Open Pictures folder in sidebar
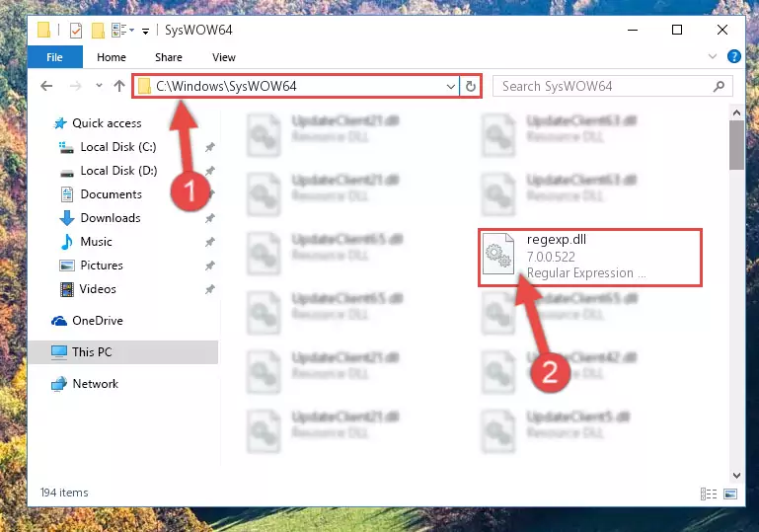 click(102, 266)
